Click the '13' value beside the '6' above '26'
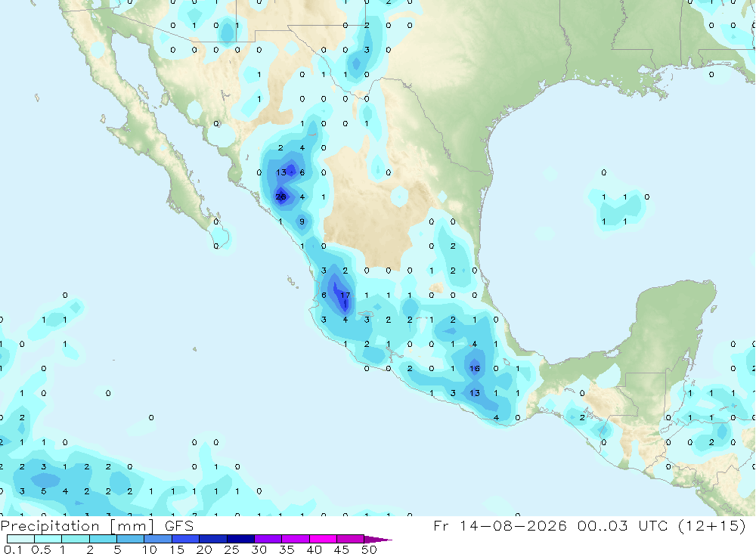Screen dimensions: 756x554 tap(281, 172)
